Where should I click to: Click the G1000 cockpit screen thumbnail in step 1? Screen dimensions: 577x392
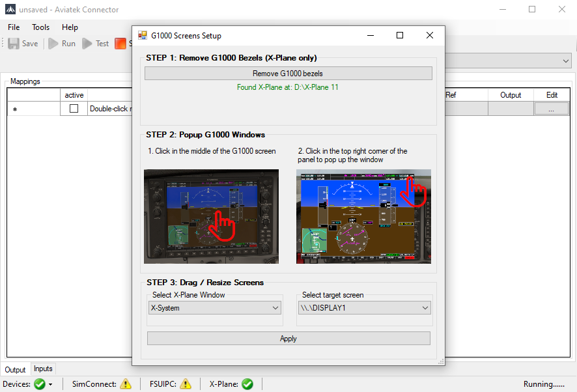tap(211, 216)
